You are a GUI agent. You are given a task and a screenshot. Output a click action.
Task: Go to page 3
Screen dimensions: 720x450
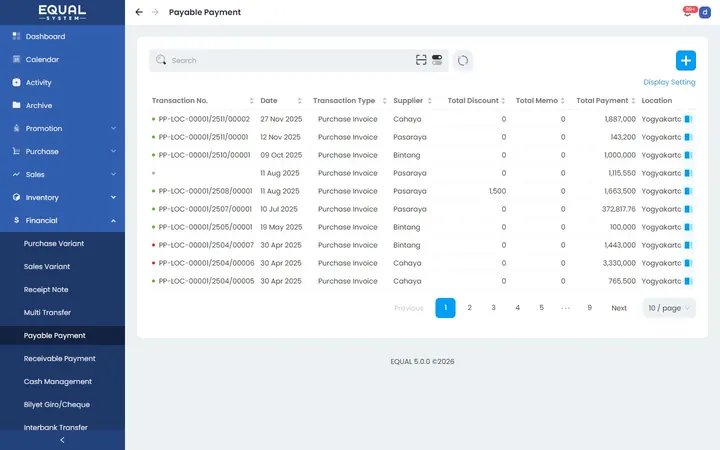[494, 308]
